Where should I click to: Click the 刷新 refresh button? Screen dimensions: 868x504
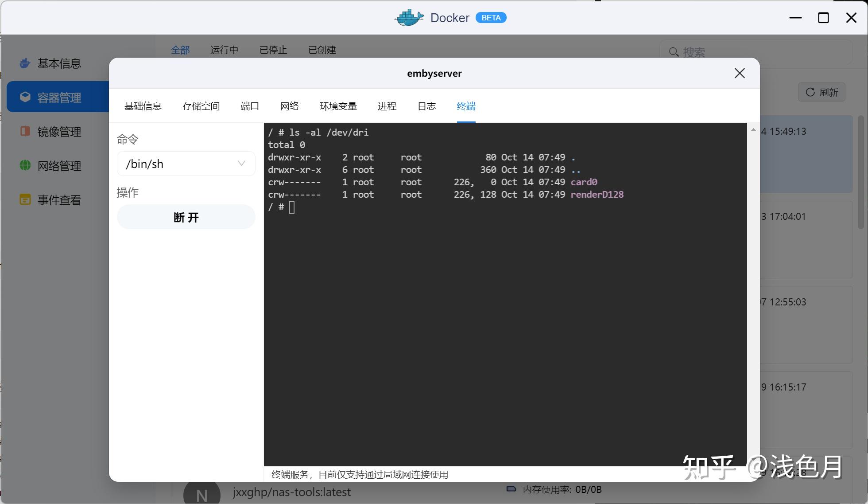pyautogui.click(x=821, y=92)
